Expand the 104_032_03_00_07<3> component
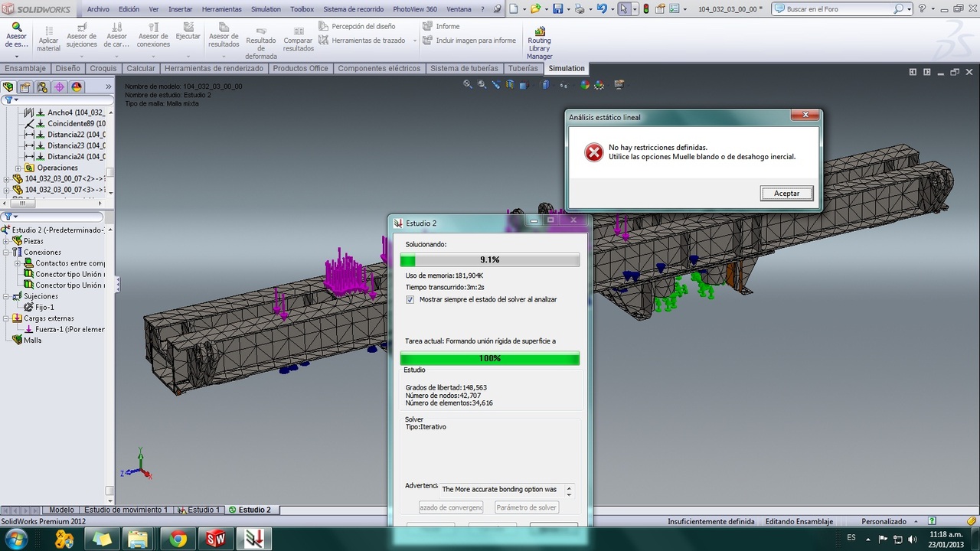 pyautogui.click(x=6, y=189)
